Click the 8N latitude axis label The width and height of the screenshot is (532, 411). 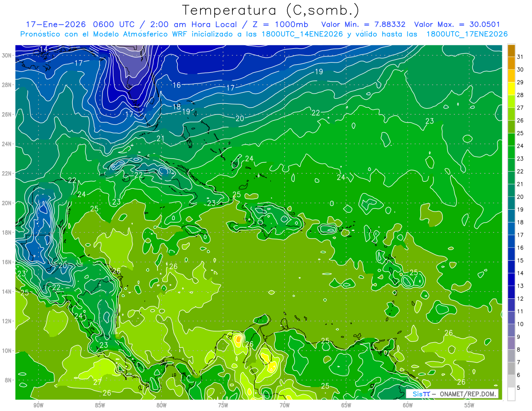pyautogui.click(x=9, y=380)
